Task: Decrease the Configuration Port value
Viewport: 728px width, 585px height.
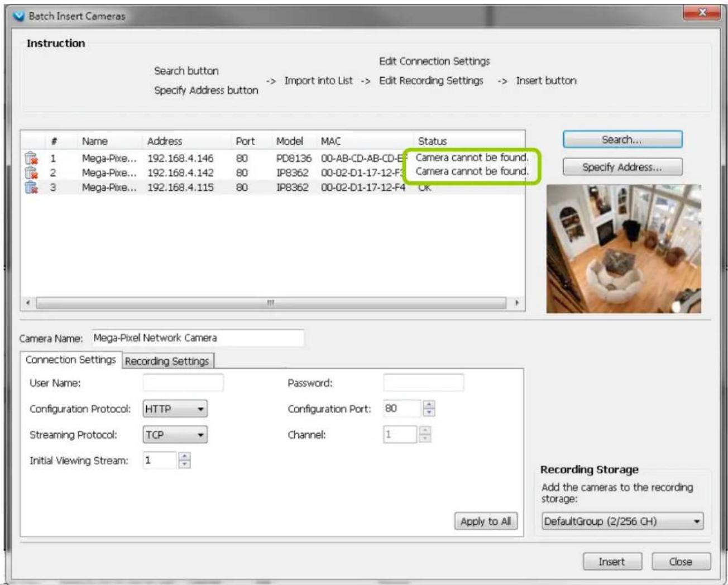Action: 429,413
